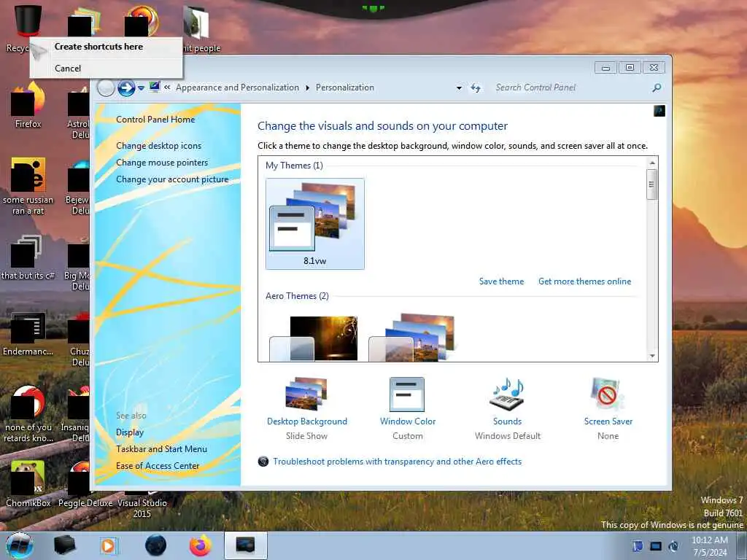Open the Screen Saver icon
The height and width of the screenshot is (560, 747).
(x=607, y=394)
